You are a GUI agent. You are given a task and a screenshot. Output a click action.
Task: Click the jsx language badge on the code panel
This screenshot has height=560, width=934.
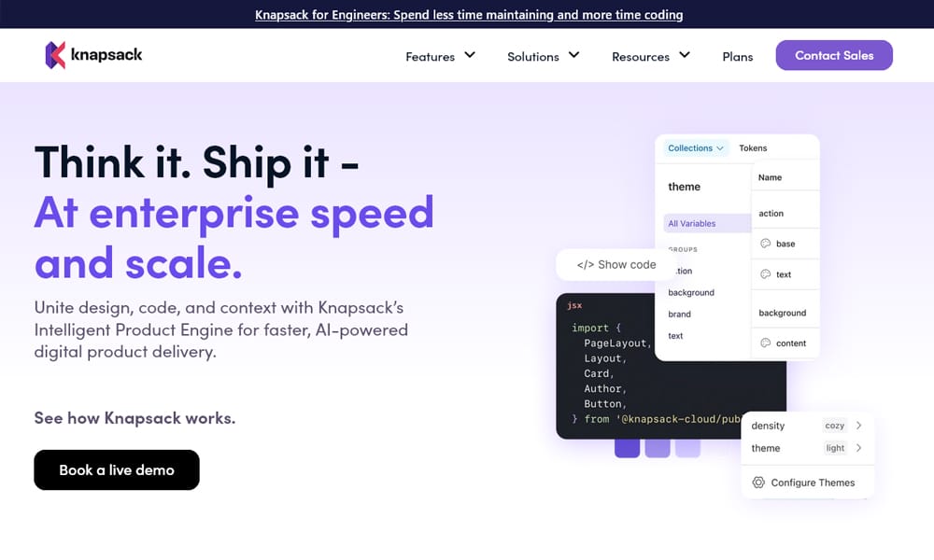[574, 305]
